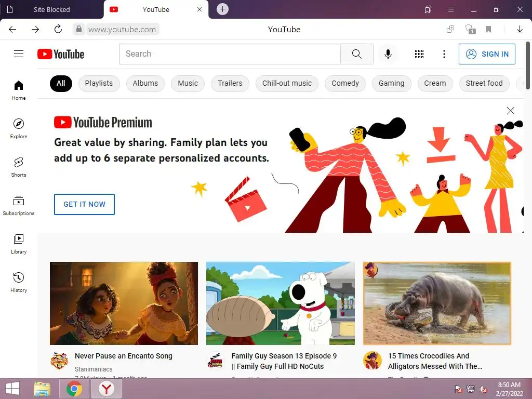Go back with the browser back arrow
The image size is (532, 399).
click(12, 30)
